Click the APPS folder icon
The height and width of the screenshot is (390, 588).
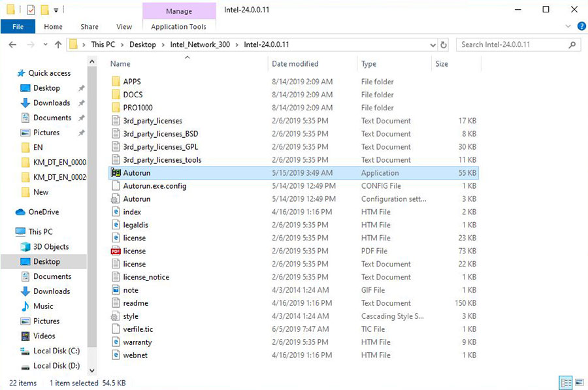[116, 82]
